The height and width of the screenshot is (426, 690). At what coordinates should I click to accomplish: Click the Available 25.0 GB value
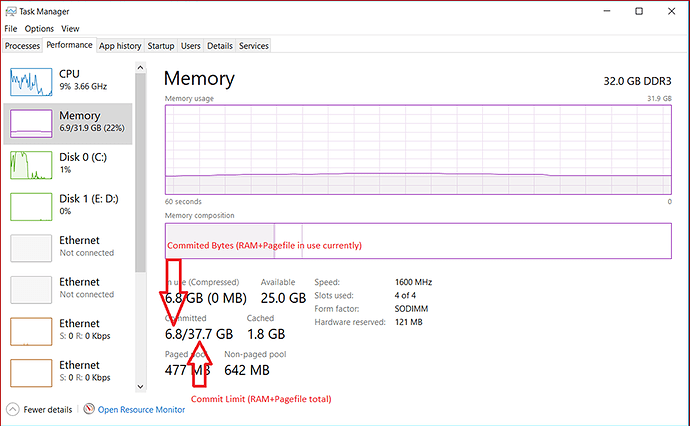[283, 298]
